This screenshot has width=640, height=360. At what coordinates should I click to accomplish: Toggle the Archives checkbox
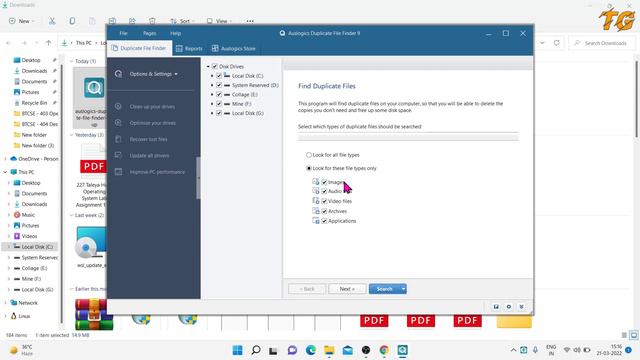[x=324, y=211]
